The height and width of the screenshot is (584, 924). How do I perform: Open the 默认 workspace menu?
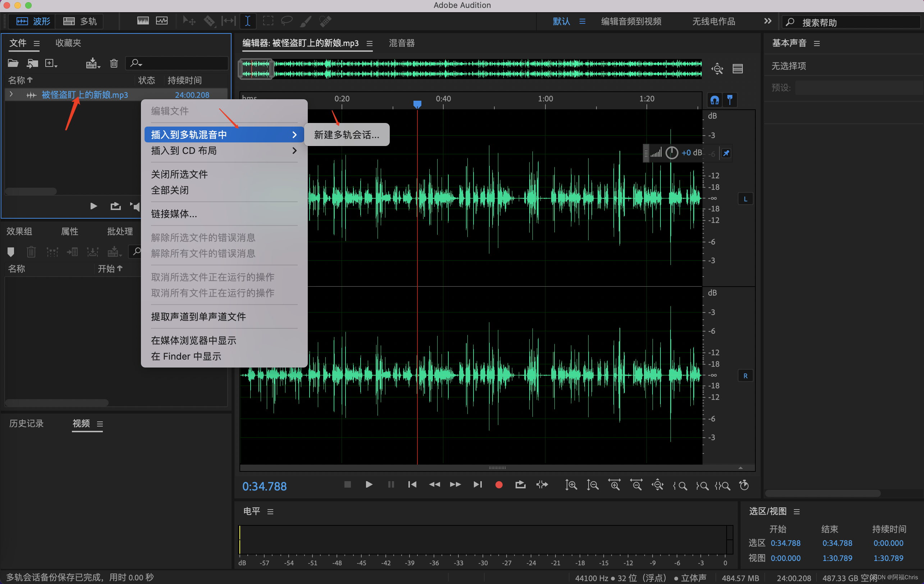(x=582, y=22)
